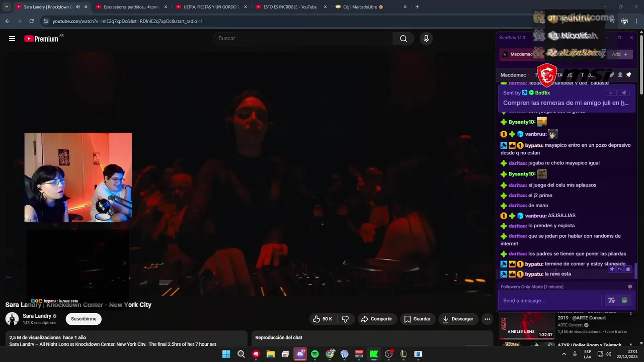Screen dimensions: 644x362
Task: Open the volume control in system tray
Action: pyautogui.click(x=608, y=354)
